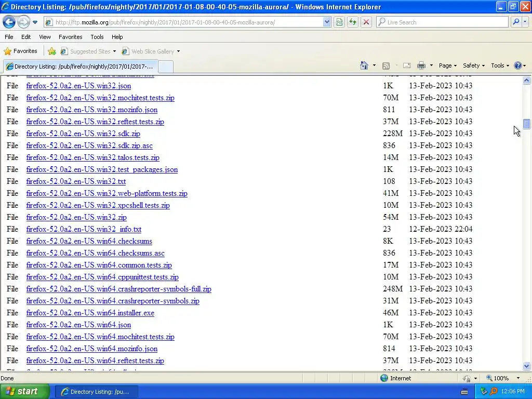This screenshot has height=399, width=532.
Task: Click scrollbar up arrow button
Action: (x=527, y=81)
